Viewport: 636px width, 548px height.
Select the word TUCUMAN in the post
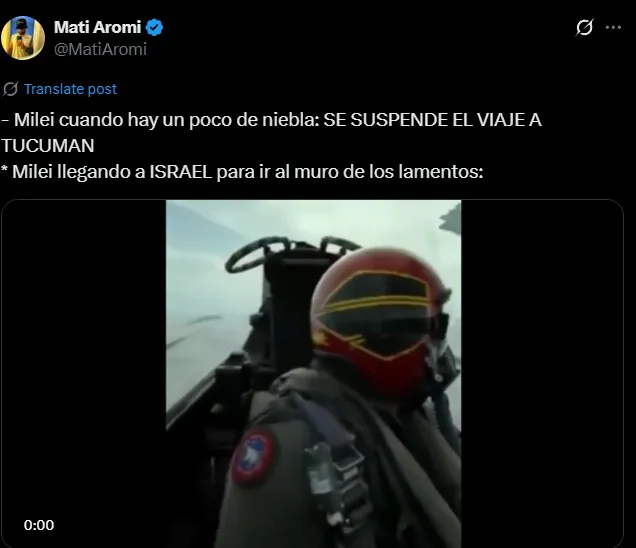[48, 146]
